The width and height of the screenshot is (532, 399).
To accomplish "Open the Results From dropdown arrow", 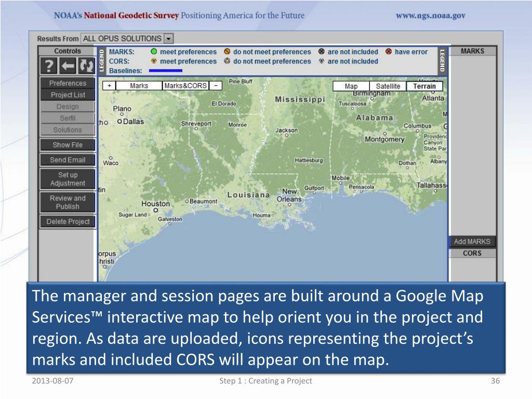I will tap(168, 38).
